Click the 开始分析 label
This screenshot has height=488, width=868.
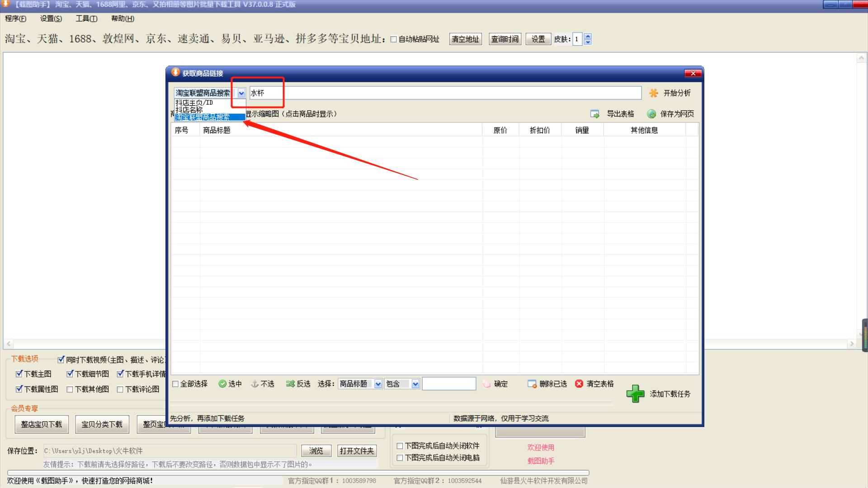[677, 93]
